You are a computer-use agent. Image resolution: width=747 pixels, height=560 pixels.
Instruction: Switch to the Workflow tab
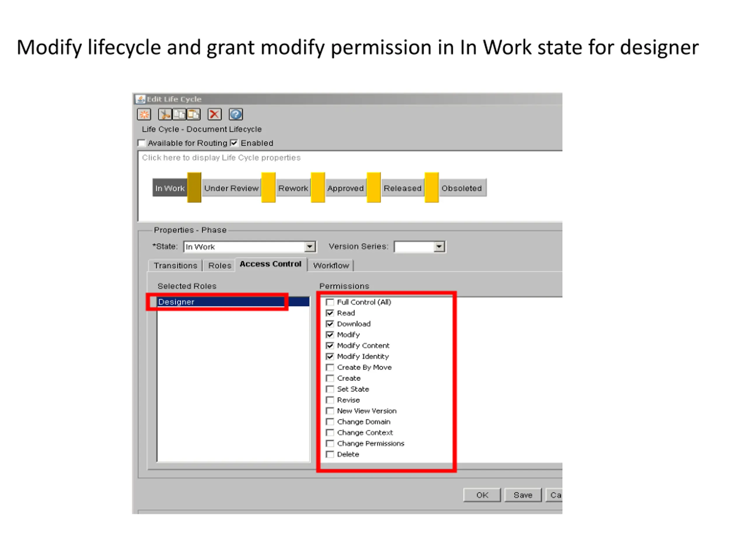click(331, 266)
